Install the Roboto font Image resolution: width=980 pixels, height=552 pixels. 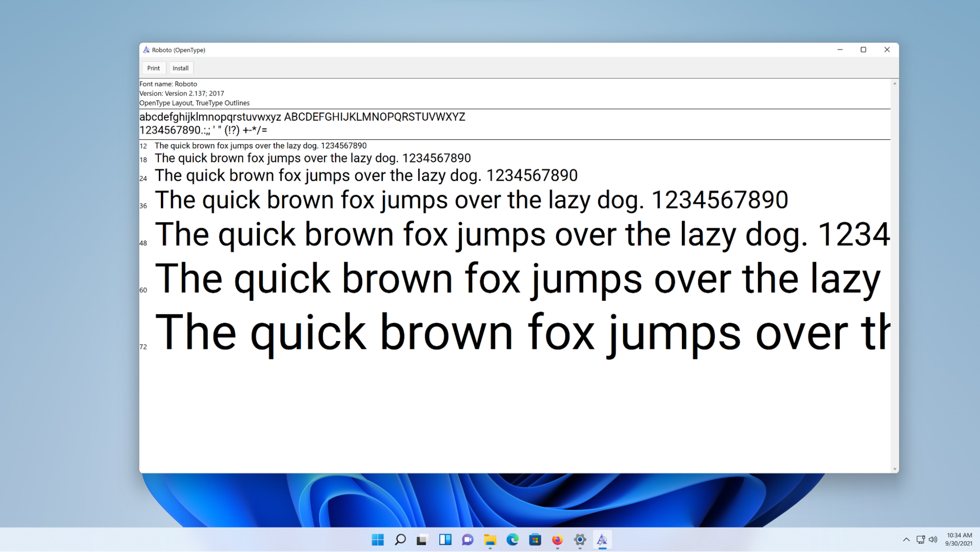(x=180, y=68)
